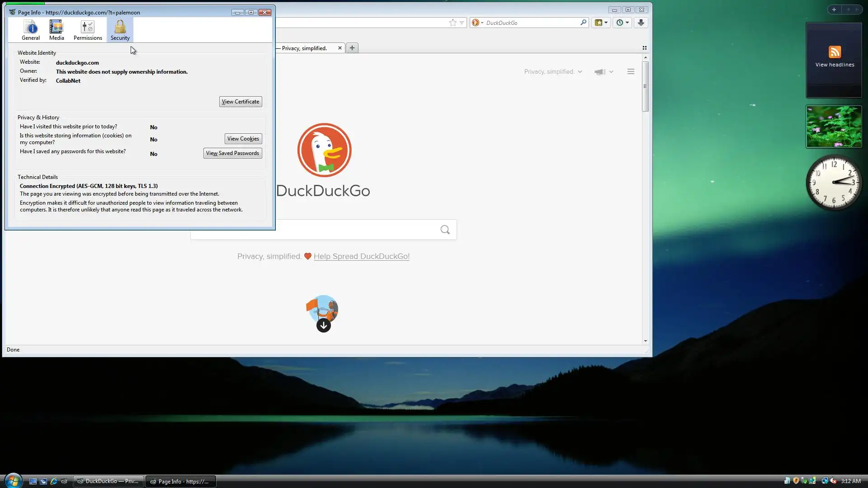Click the View headlines RSS gadget
The height and width of the screenshot is (488, 868).
point(834,56)
